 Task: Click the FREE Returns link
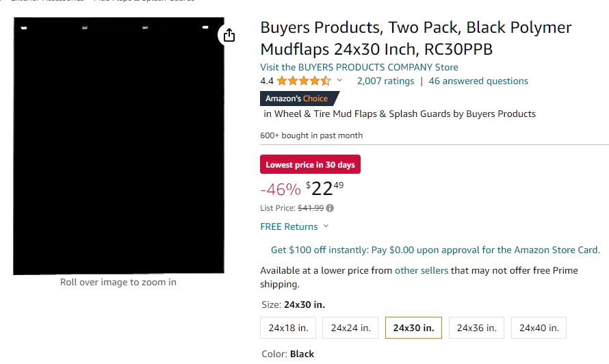coord(289,226)
